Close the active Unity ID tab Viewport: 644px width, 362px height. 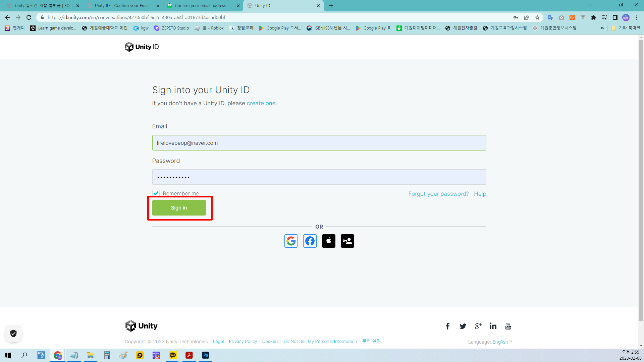pos(318,6)
